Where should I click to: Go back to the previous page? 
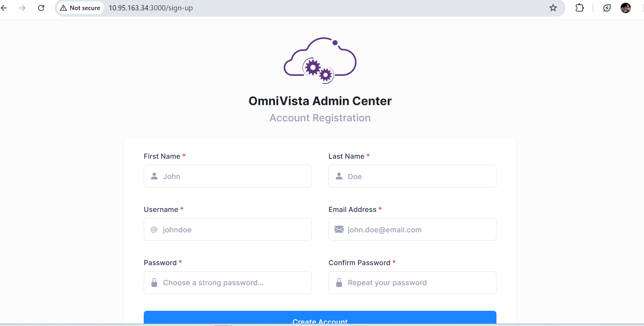tap(4, 8)
